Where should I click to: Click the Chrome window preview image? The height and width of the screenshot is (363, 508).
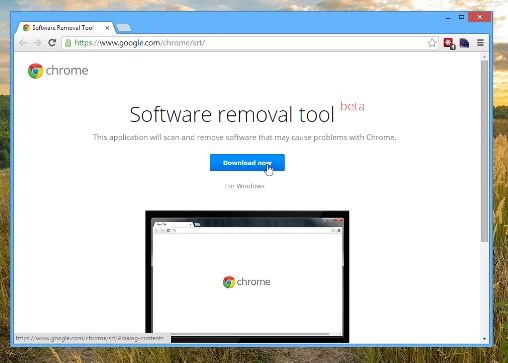247,276
